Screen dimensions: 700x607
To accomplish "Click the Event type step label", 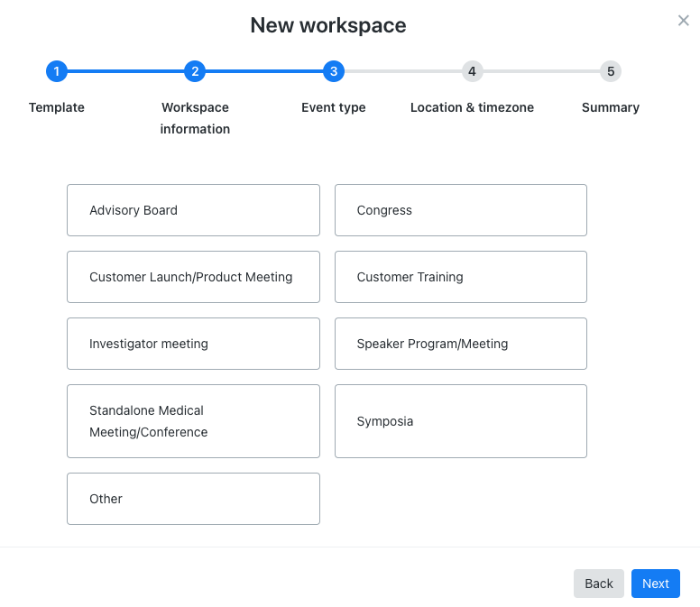I will click(334, 107).
